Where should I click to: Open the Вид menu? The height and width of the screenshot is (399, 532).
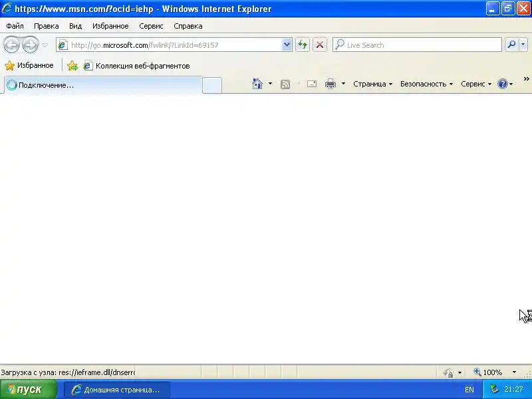click(75, 26)
